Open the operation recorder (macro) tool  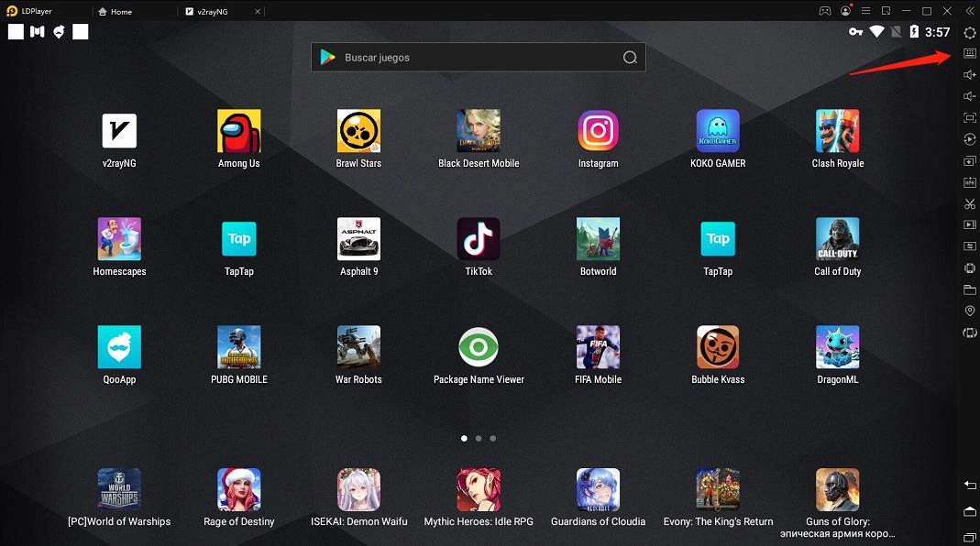969,139
